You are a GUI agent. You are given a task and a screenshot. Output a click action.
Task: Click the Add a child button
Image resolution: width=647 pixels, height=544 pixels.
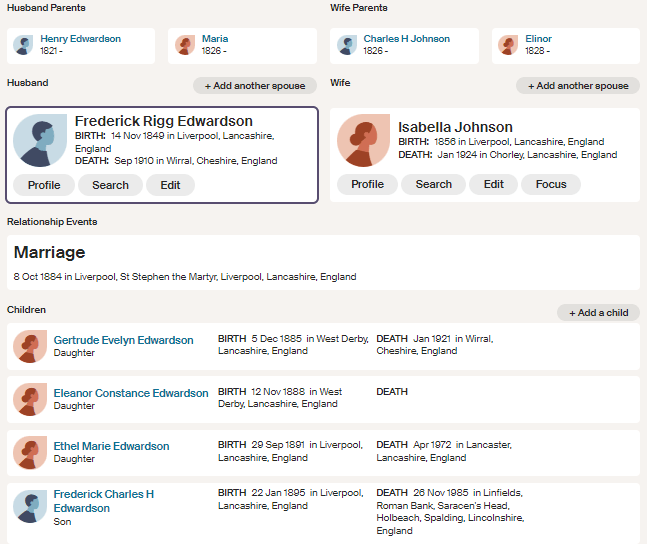point(598,313)
